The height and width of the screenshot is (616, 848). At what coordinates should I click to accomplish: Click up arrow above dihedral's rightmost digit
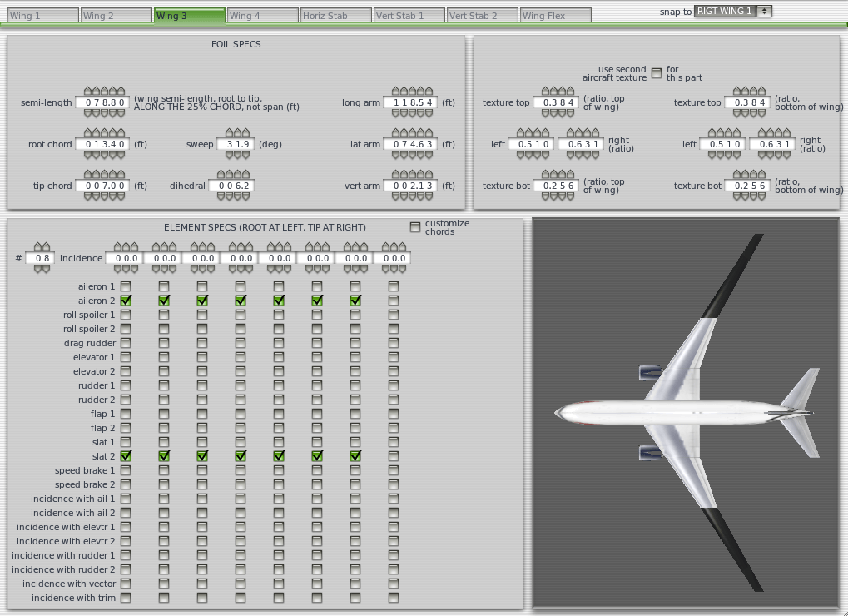pos(246,174)
